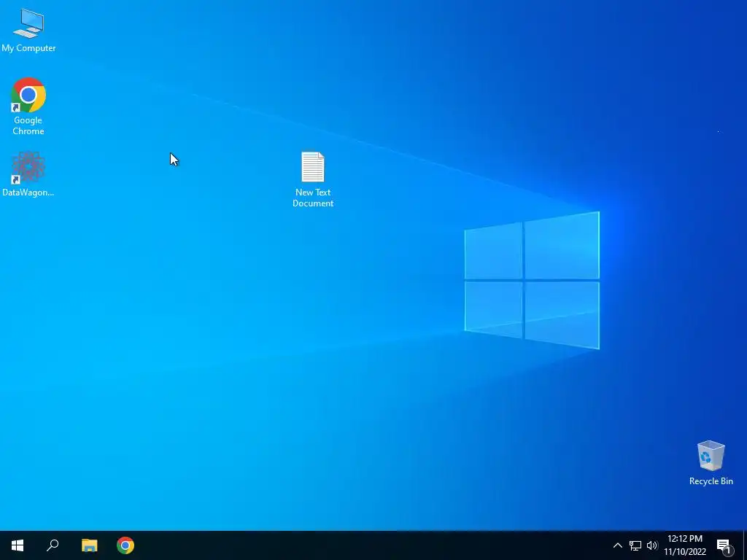Select the New Text Document file
747x560 pixels.
pos(313,179)
